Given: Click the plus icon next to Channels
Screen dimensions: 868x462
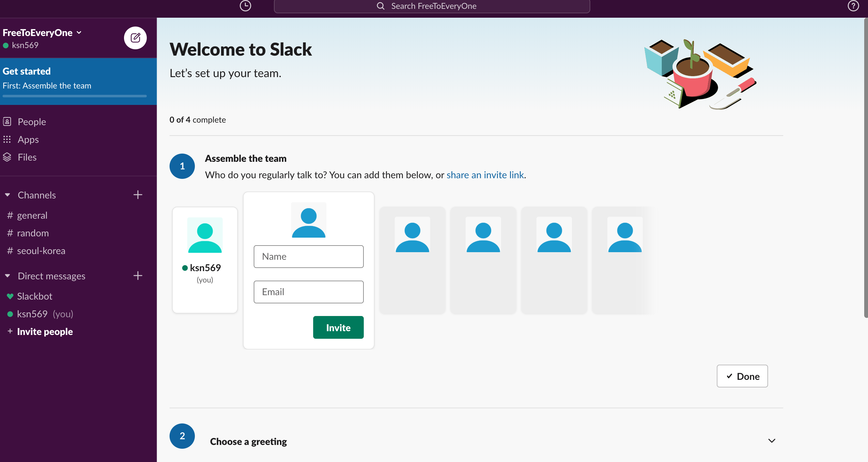Looking at the screenshot, I should pyautogui.click(x=138, y=195).
